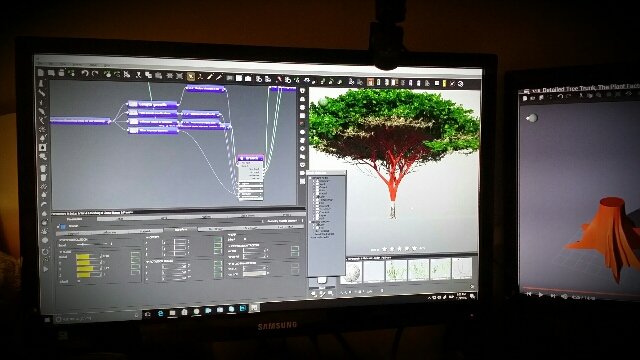Open the last thumbnail in the preview strip
This screenshot has width=640, height=360.
click(462, 269)
